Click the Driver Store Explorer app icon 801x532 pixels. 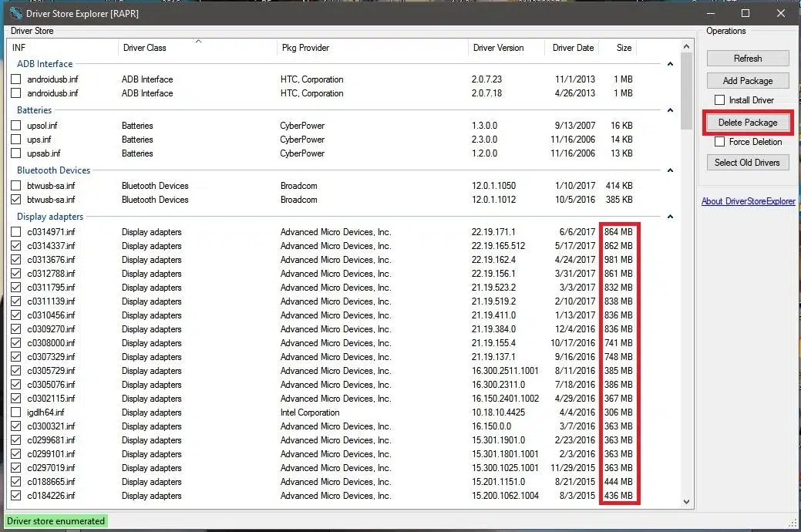[x=15, y=13]
